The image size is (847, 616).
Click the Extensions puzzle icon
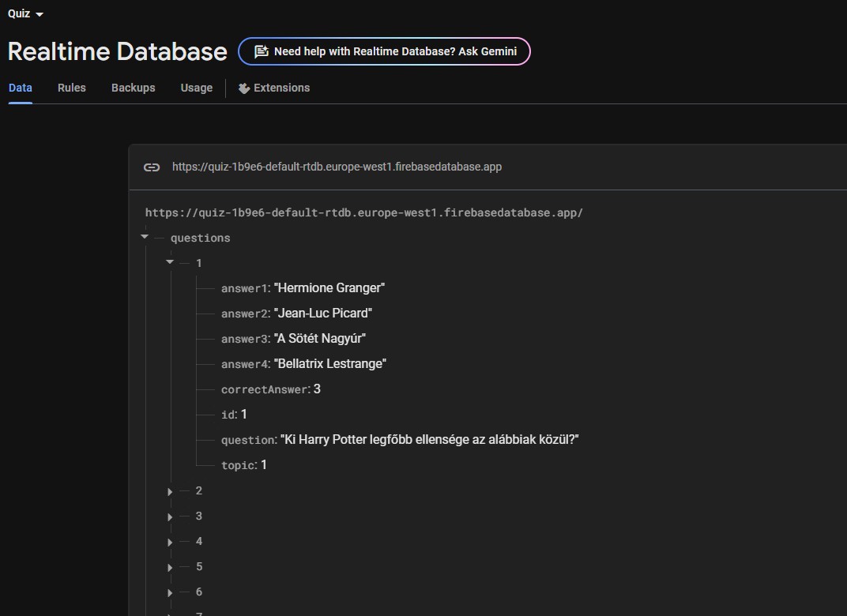244,88
